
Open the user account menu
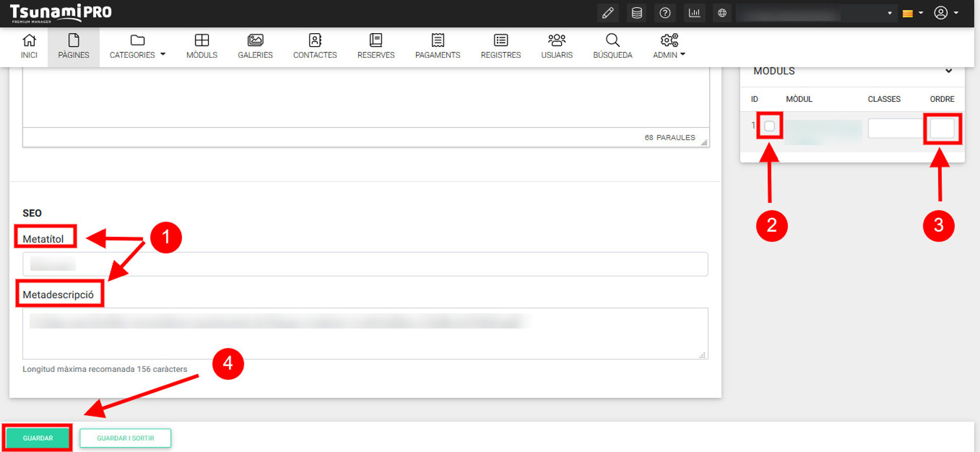point(945,13)
